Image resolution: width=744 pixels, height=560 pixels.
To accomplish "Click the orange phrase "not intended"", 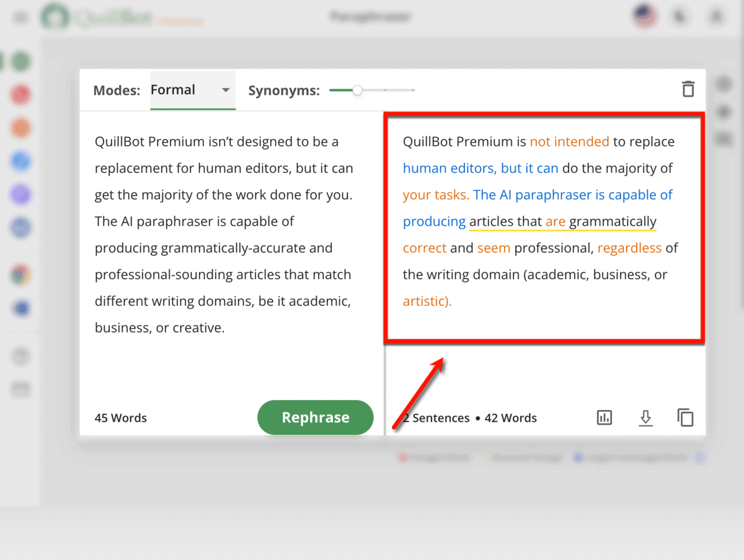I will coord(569,142).
